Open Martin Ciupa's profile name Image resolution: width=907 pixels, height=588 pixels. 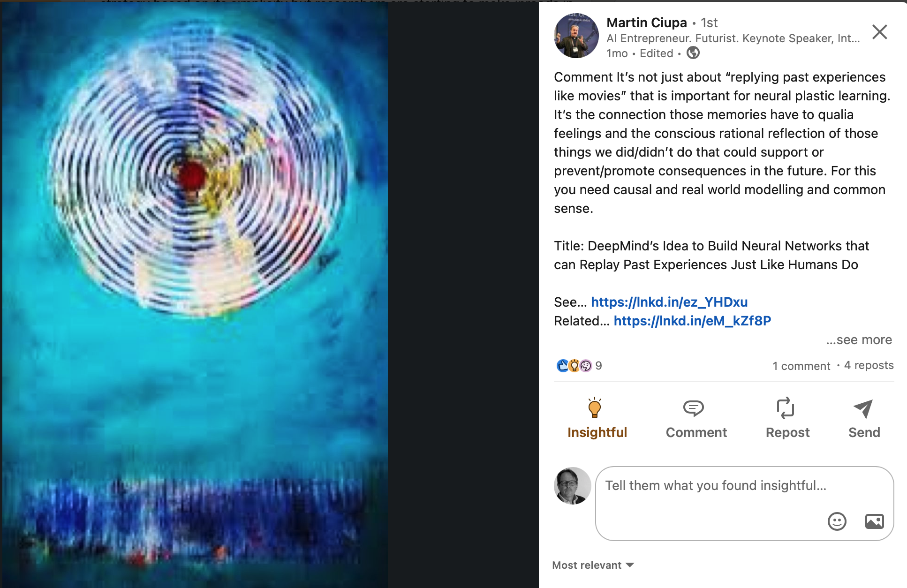pyautogui.click(x=646, y=23)
